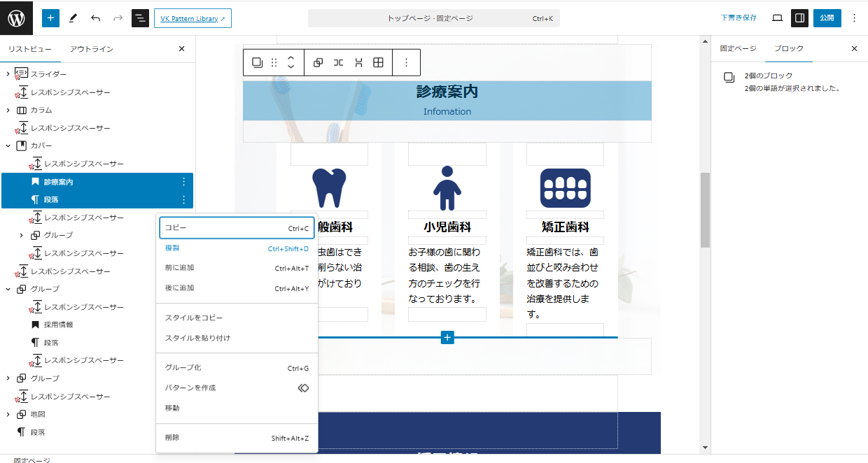Open the laptop Preview icon
This screenshot has width=868, height=463.
pyautogui.click(x=777, y=18)
